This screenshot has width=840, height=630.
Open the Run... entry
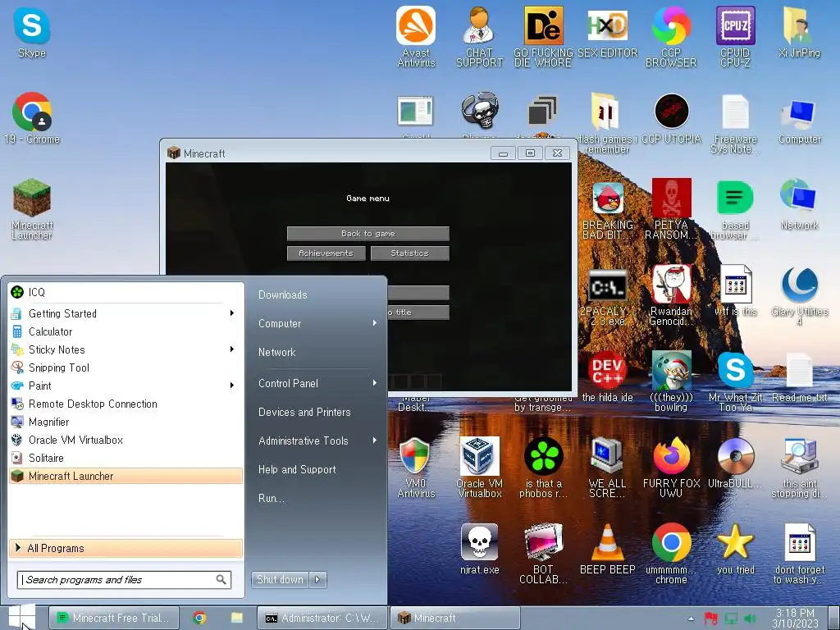point(271,498)
